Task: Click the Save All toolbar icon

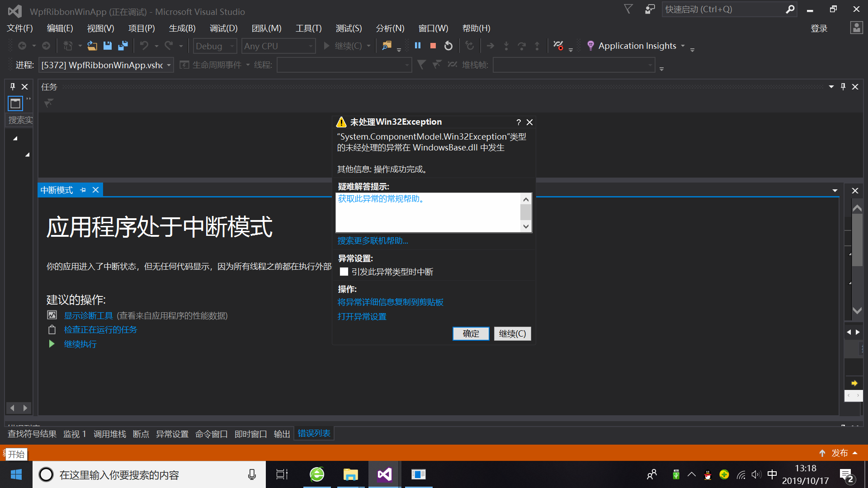Action: click(x=123, y=46)
